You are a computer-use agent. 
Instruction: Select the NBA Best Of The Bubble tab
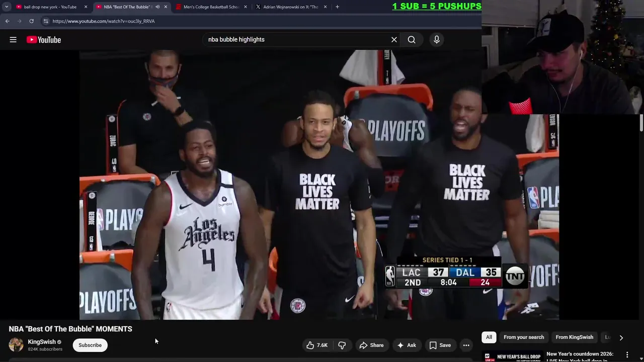pyautogui.click(x=127, y=7)
